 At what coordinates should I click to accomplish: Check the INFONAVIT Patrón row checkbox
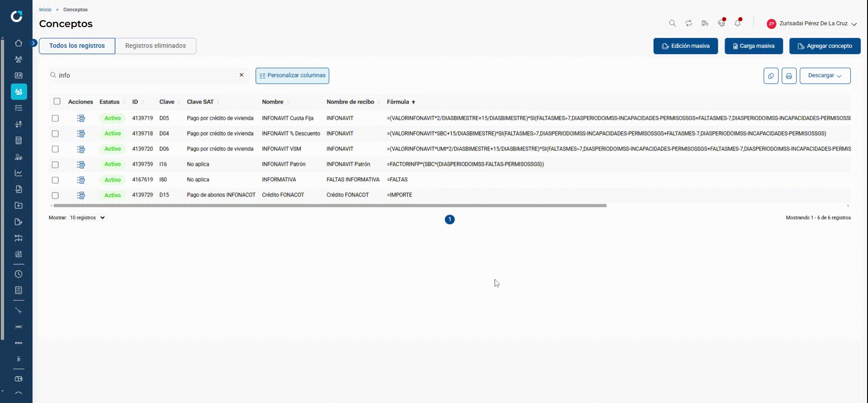click(x=55, y=164)
